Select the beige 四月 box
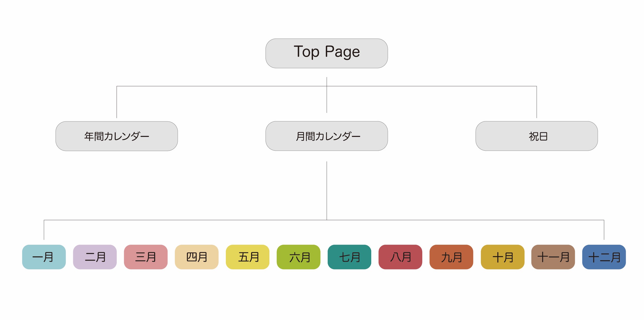 pos(196,257)
